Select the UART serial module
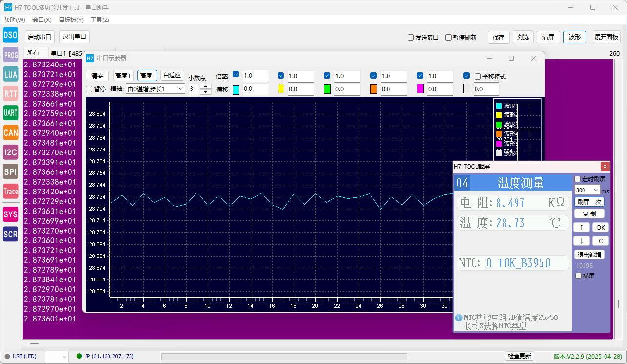 tap(10, 113)
